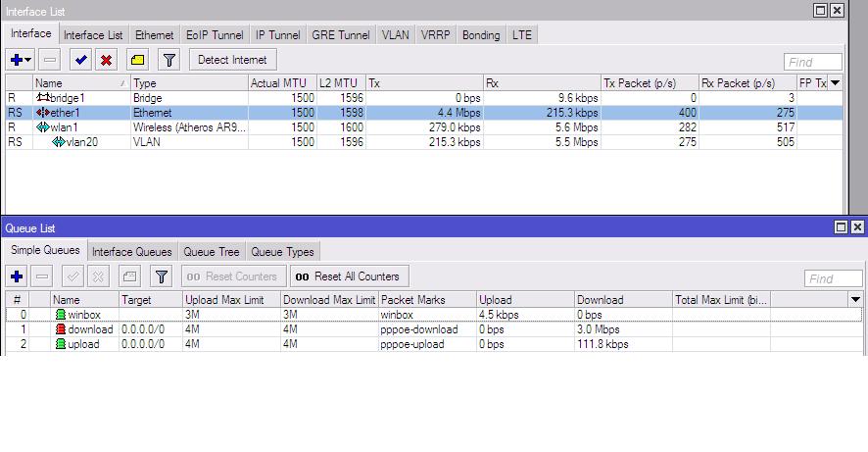Screen dimensions: 868x452
Task: Close the Queue List window
Action: pyautogui.click(x=857, y=226)
